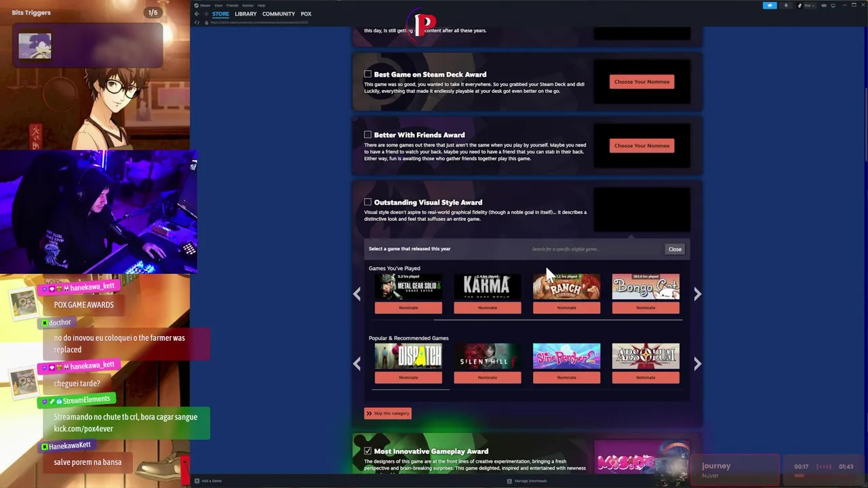Screen dimensions: 868x488
Task: Click the docthor chat username
Action: pos(60,323)
